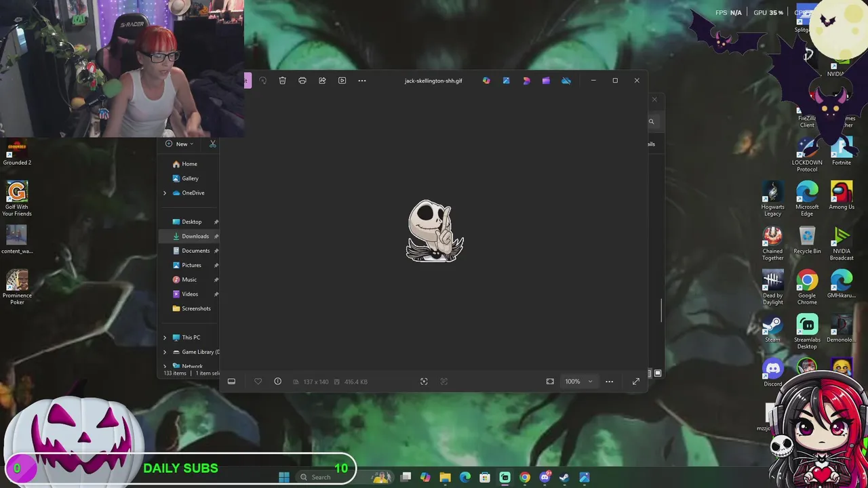Open the 100% zoom level dropdown

(x=579, y=382)
